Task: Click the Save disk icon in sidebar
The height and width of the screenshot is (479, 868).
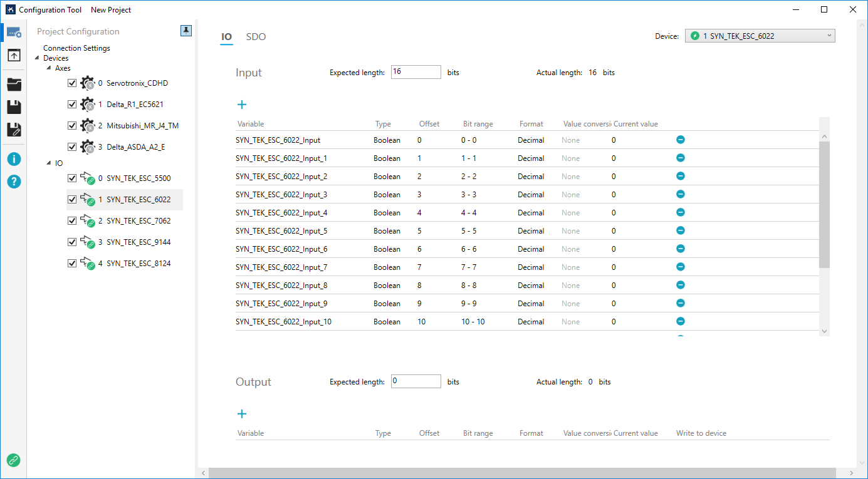Action: tap(14, 107)
